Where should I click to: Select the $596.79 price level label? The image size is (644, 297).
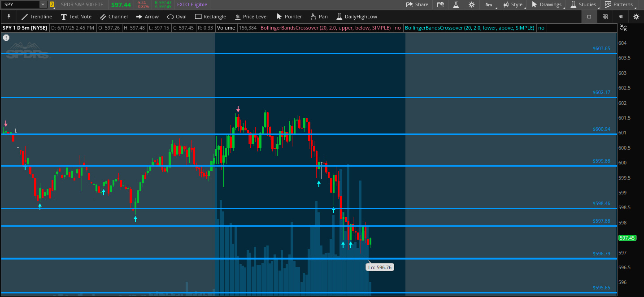pos(601,254)
